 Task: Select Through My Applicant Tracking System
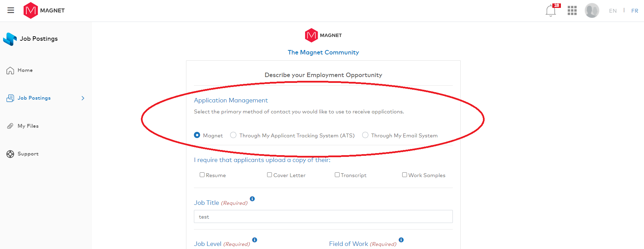[x=233, y=135]
